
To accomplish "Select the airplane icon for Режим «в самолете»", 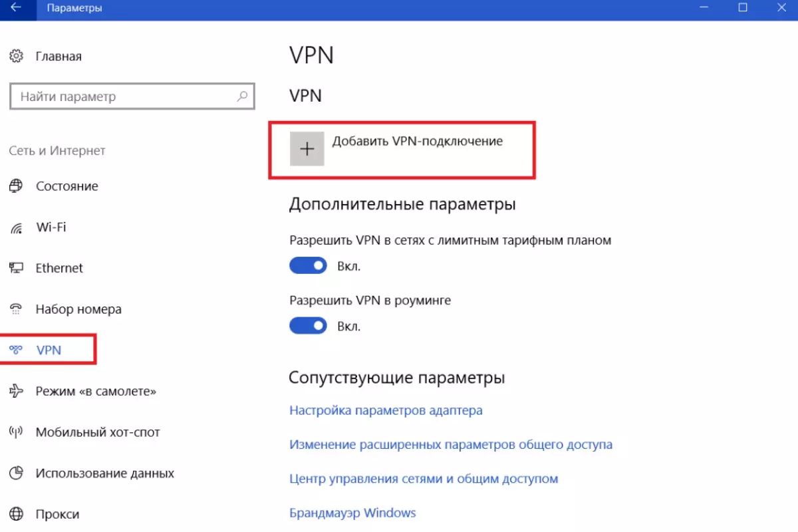I will (16, 391).
